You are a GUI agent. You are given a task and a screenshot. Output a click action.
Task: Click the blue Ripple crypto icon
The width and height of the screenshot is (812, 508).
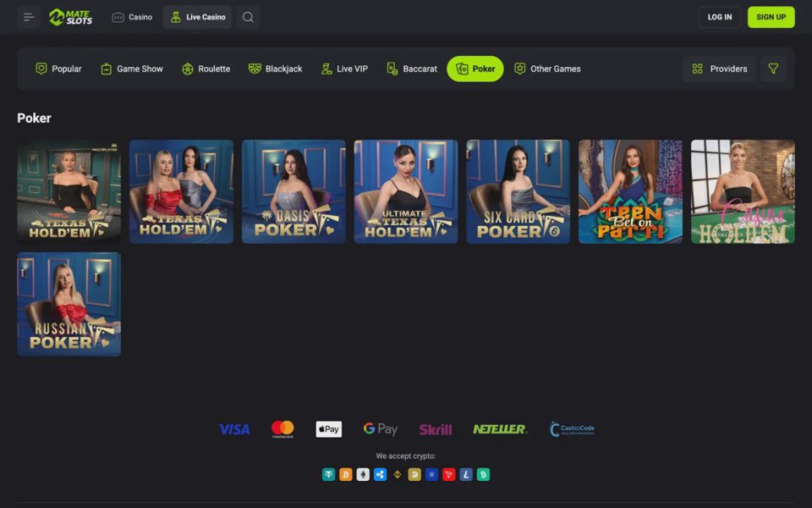coord(380,474)
